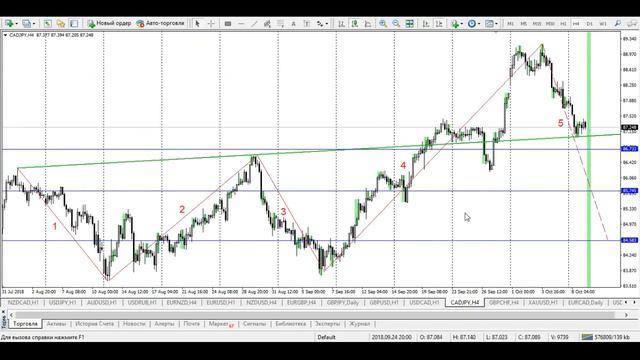Click the 86.723 price level label

coord(629,149)
